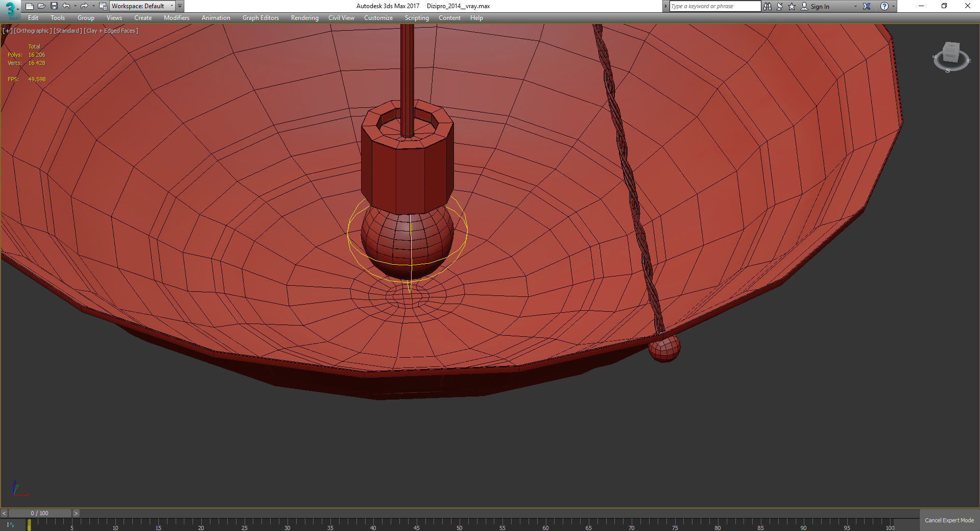Step to previous frame with < arrow

pyautogui.click(x=4, y=513)
